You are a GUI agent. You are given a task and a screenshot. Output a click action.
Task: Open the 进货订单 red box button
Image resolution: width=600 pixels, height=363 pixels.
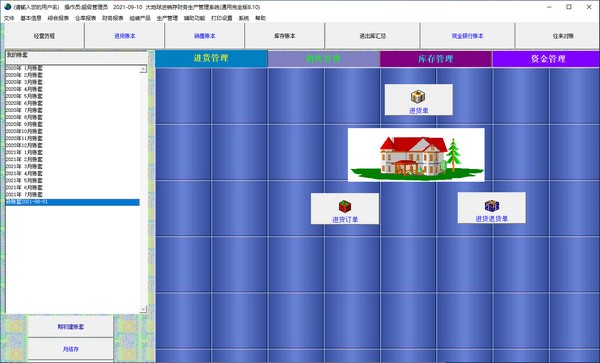pyautogui.click(x=345, y=208)
